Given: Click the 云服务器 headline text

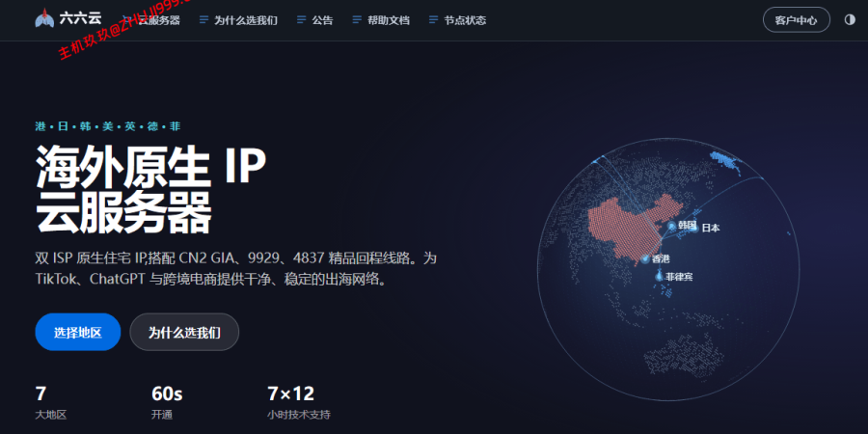Looking at the screenshot, I should 123,212.
